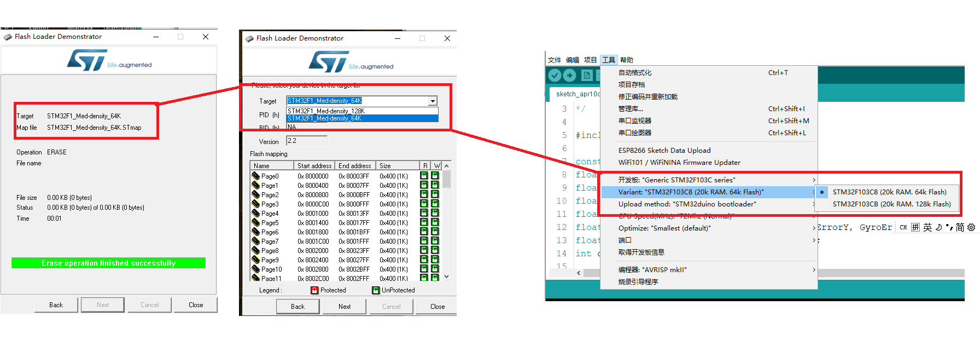
Task: Open IME settings gear icon
Action: 971,227
